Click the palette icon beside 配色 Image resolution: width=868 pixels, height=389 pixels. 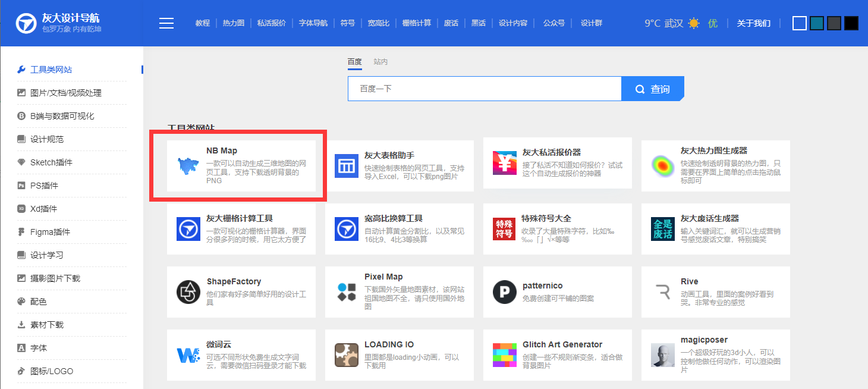(x=21, y=302)
